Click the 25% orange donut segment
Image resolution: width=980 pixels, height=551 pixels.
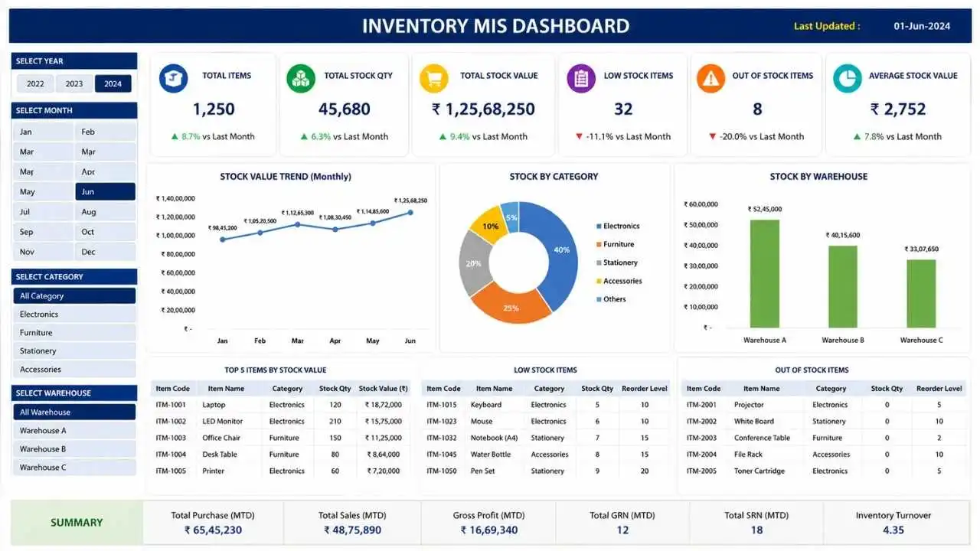(510, 306)
